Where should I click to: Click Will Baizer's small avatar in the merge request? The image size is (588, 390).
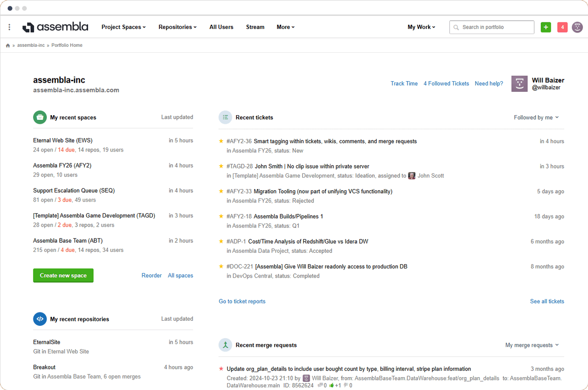click(x=306, y=379)
